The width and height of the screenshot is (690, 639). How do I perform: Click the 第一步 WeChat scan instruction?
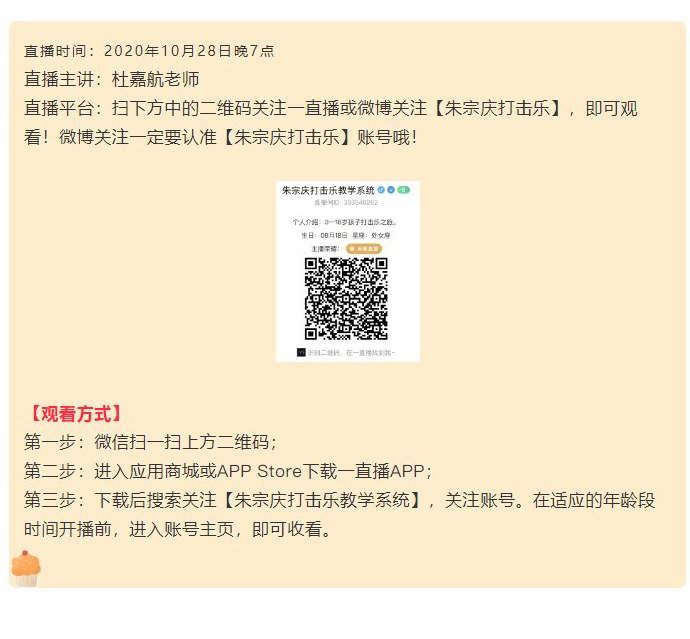pos(150,442)
